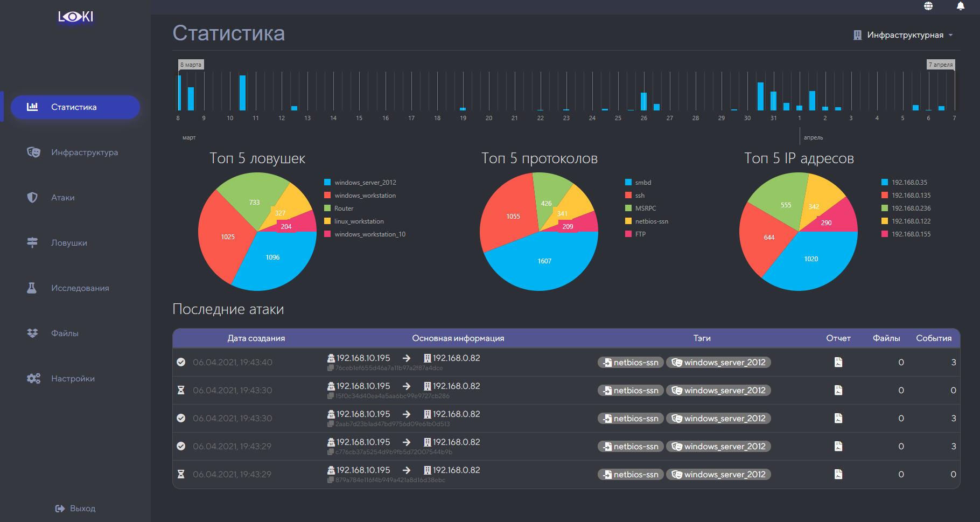The image size is (980, 522).
Task: Click completed status checkmark of 19:43:40 attack
Action: point(181,362)
